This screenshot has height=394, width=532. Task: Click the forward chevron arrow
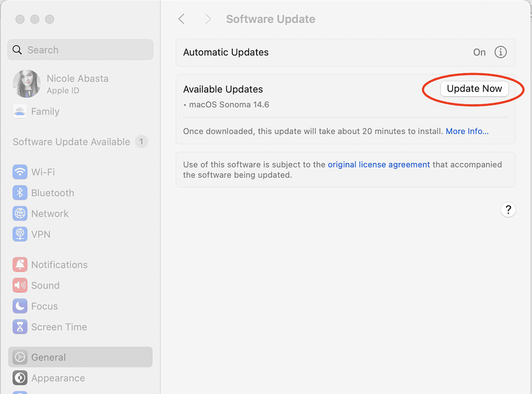208,19
